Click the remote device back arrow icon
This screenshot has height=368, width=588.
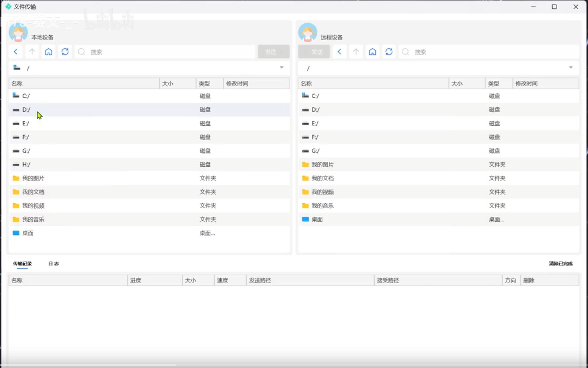point(339,52)
